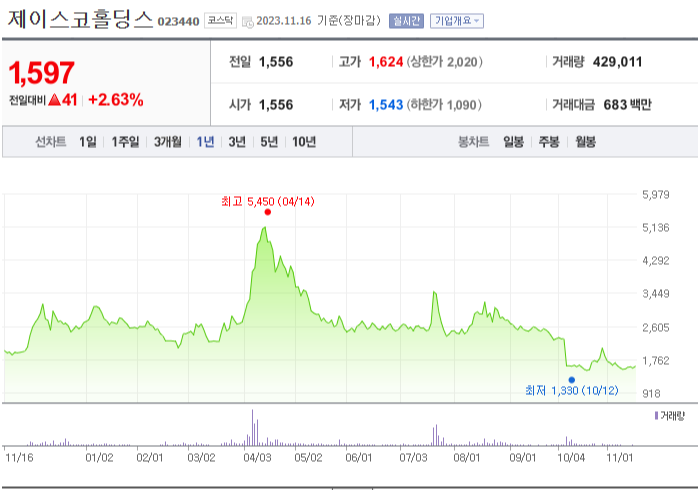Click the 선차트 label

click(x=51, y=142)
